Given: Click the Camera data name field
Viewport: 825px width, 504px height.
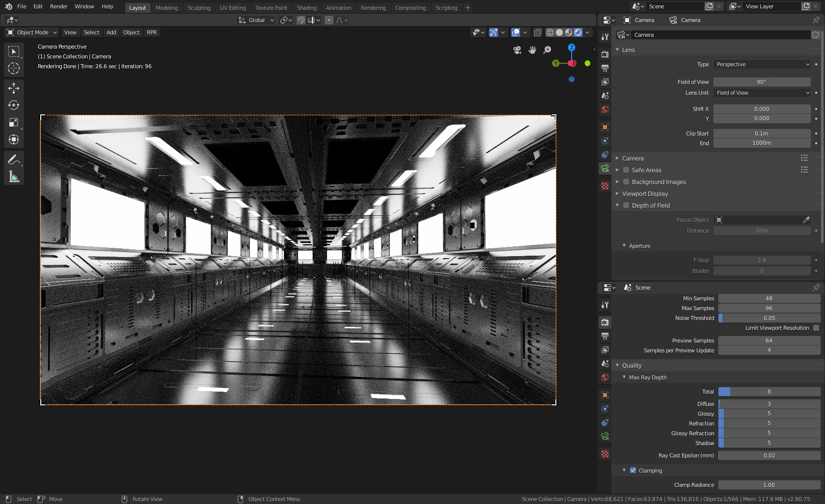Looking at the screenshot, I should (721, 35).
